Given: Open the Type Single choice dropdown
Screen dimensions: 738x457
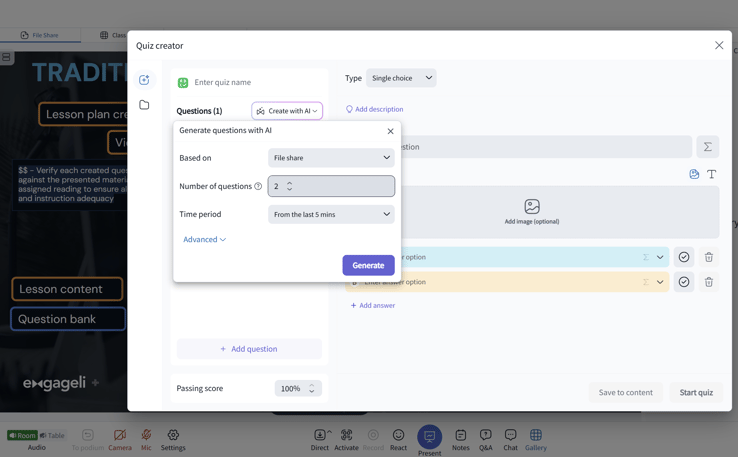Looking at the screenshot, I should click(x=401, y=78).
